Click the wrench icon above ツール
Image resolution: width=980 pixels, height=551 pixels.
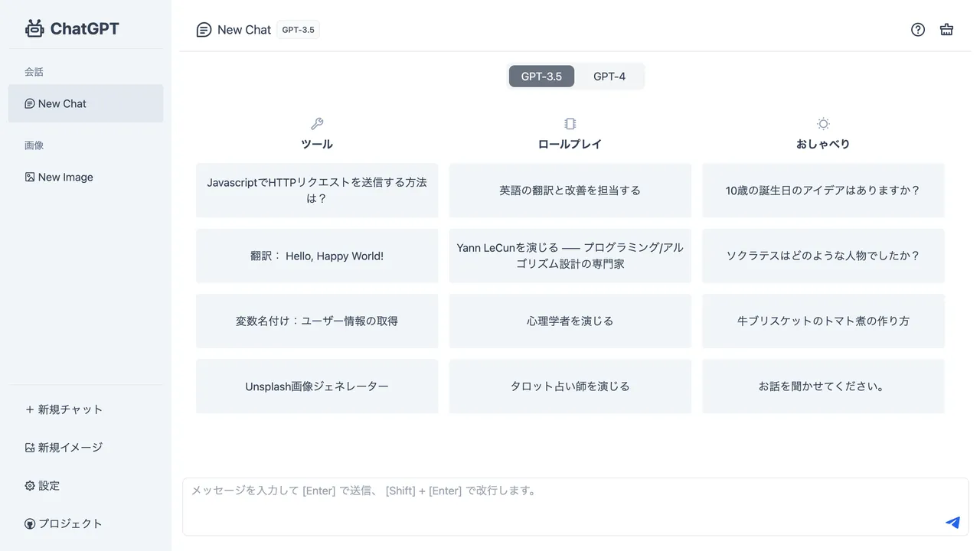click(x=317, y=124)
